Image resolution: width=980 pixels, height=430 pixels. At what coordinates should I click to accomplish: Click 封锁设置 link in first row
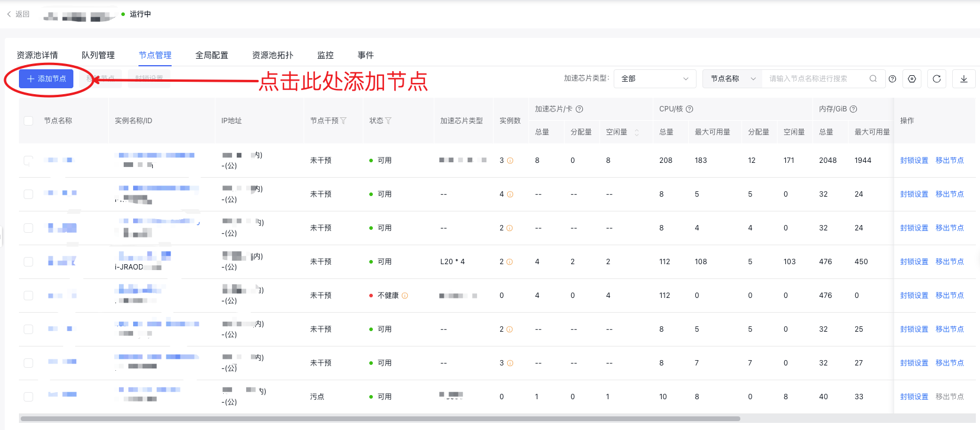click(x=914, y=161)
